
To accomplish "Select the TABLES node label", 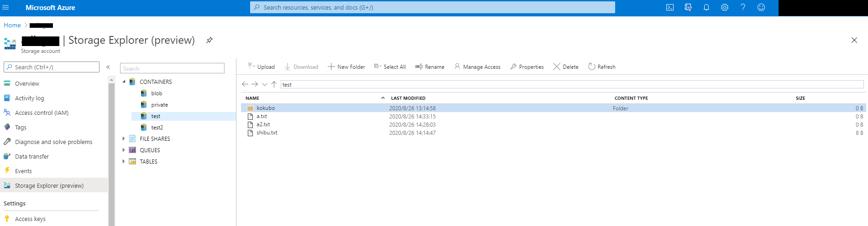I will pyautogui.click(x=148, y=161).
